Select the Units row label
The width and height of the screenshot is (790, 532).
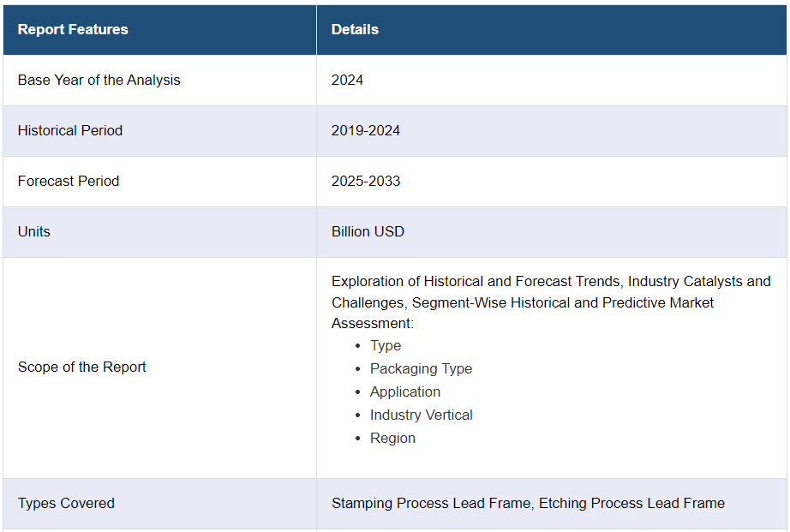click(34, 231)
